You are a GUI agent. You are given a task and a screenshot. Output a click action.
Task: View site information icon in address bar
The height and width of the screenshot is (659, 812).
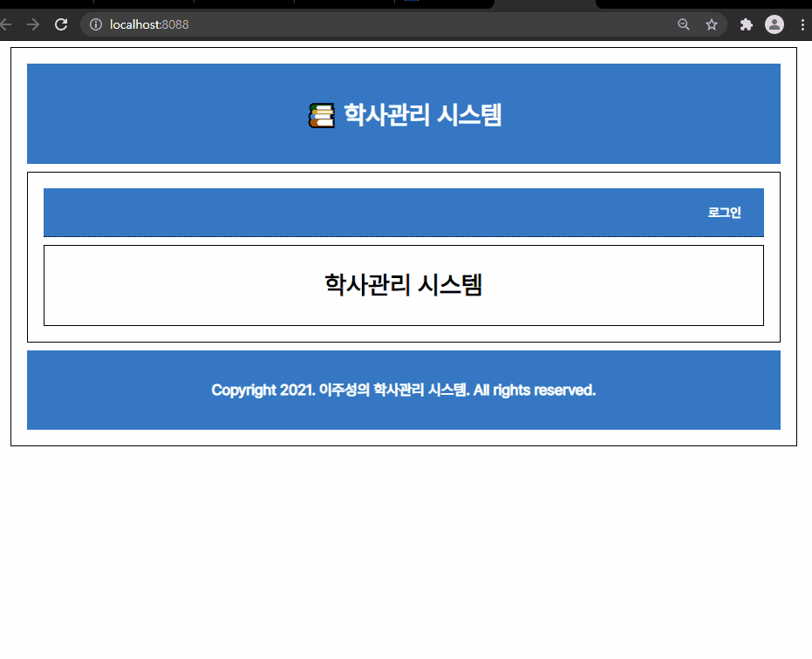coord(96,24)
